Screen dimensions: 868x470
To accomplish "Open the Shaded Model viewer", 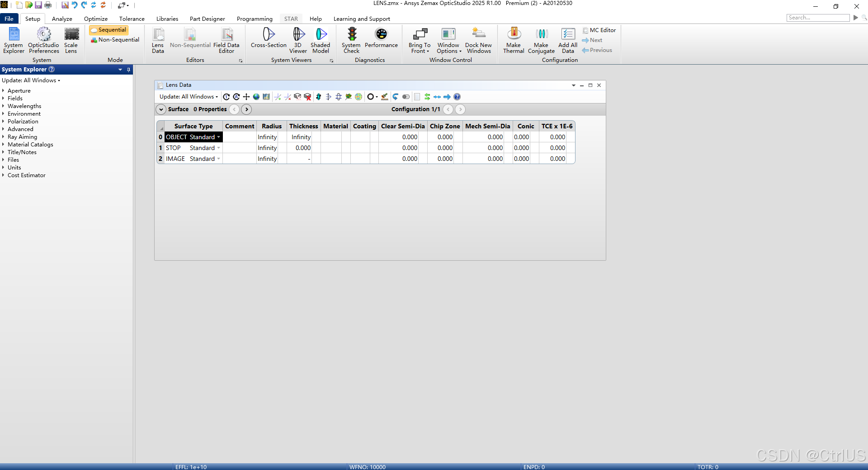I will 321,40.
